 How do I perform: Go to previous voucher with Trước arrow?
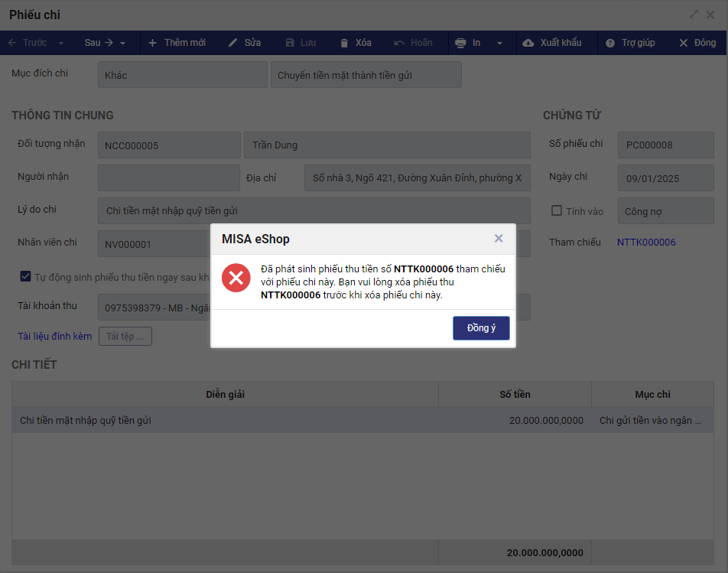click(x=12, y=43)
